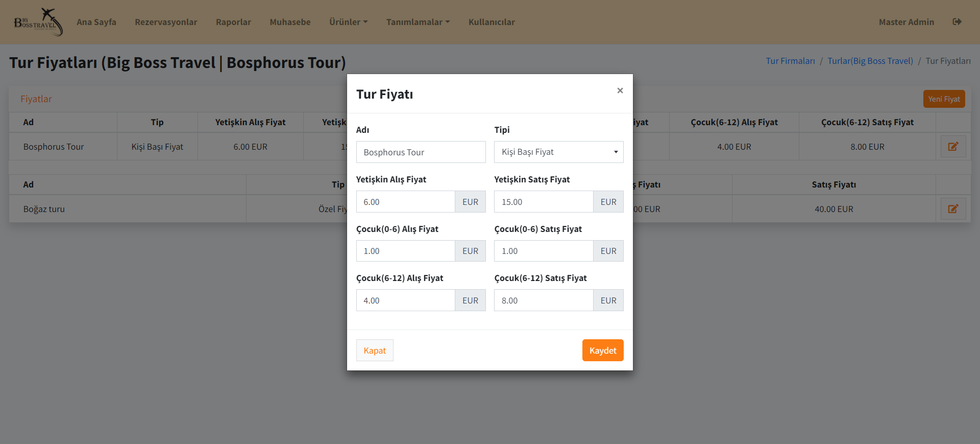Screen dimensions: 980x444
Task: Click the Big Boss Travel logo
Action: 38,22
